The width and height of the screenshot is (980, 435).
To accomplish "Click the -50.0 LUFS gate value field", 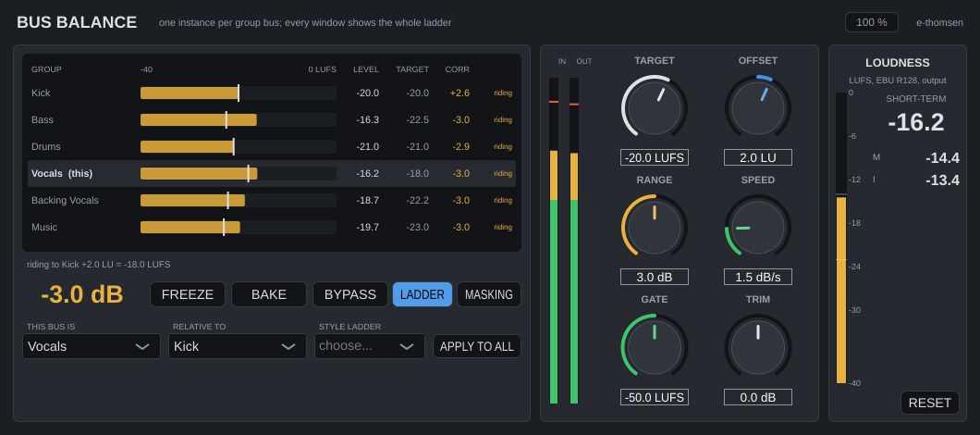I will 655,397.
